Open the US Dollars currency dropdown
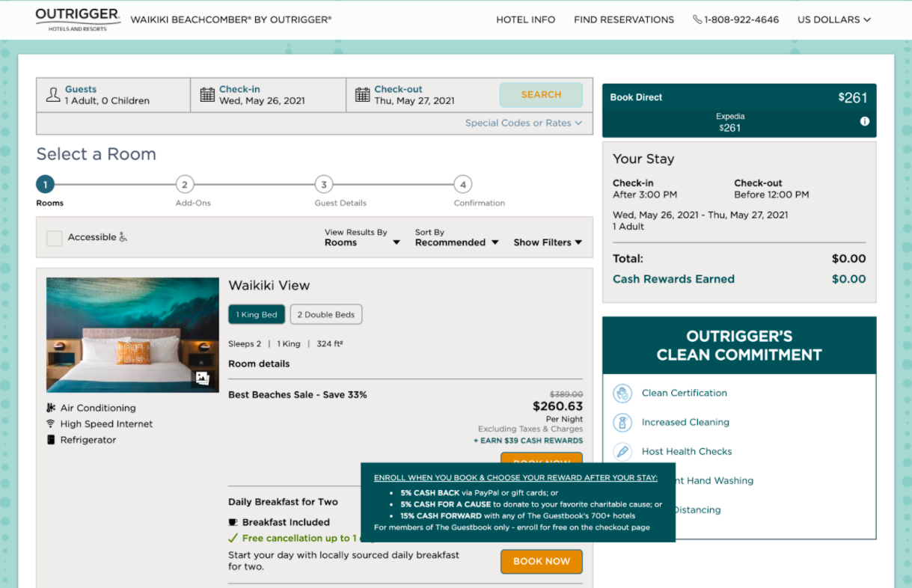The image size is (912, 588). (x=834, y=19)
